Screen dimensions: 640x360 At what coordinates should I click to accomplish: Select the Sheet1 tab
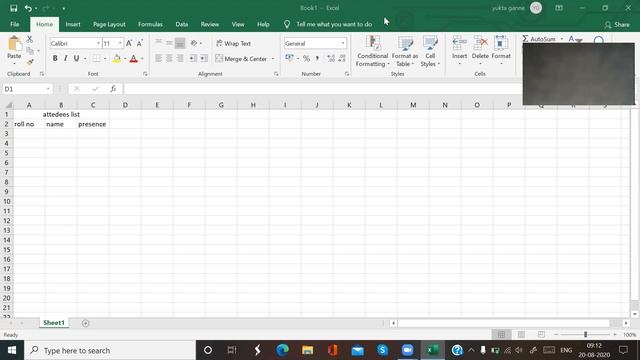pos(54,323)
